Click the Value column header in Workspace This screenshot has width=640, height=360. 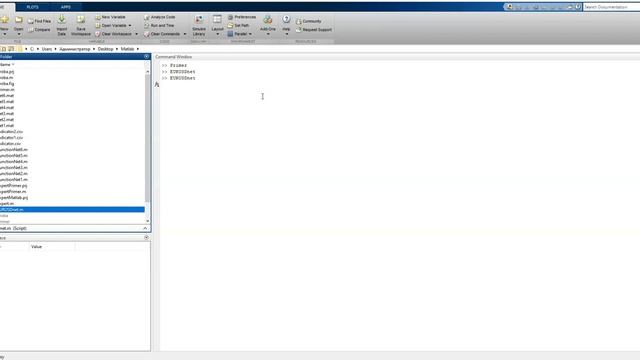[36, 247]
